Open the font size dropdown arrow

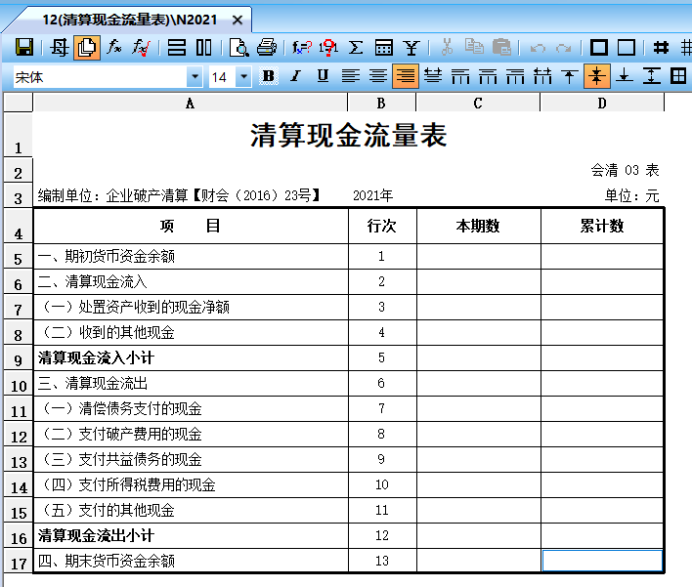coord(244,77)
